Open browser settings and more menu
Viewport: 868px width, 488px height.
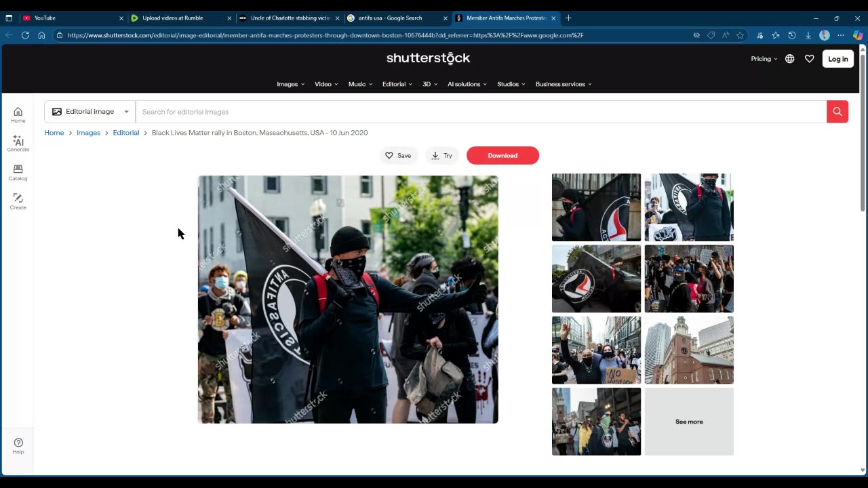pyautogui.click(x=841, y=35)
